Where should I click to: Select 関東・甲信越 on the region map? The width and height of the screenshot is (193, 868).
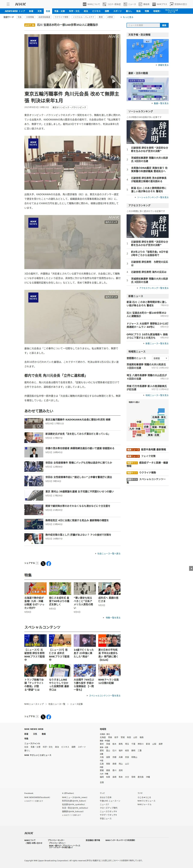click(x=159, y=427)
